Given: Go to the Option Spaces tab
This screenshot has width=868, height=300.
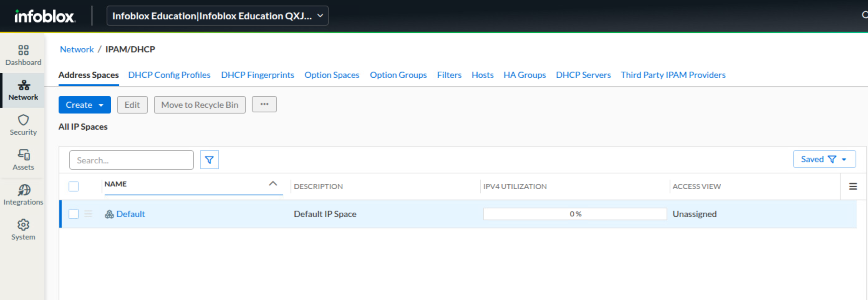Looking at the screenshot, I should (332, 75).
